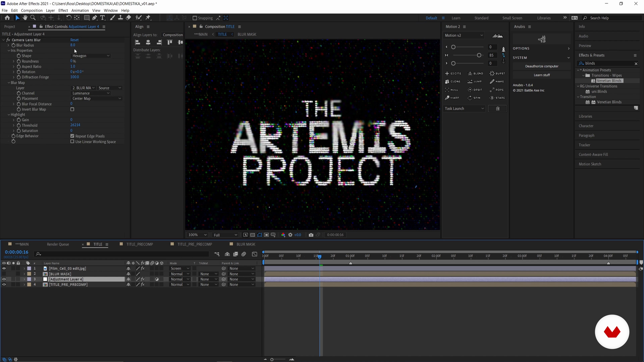Collapse the Blur Map property group
644x362 pixels.
coord(9,83)
